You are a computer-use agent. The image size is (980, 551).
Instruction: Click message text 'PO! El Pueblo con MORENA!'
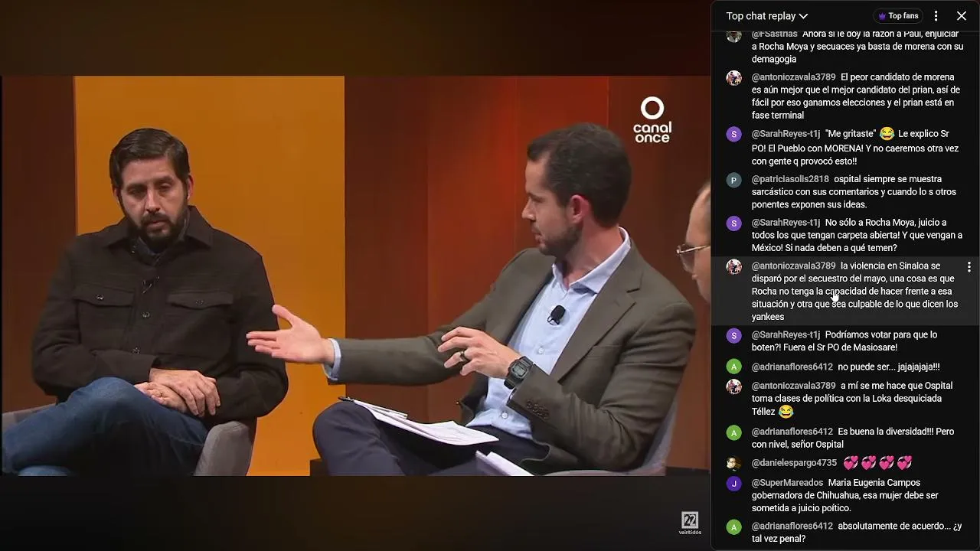pos(808,148)
